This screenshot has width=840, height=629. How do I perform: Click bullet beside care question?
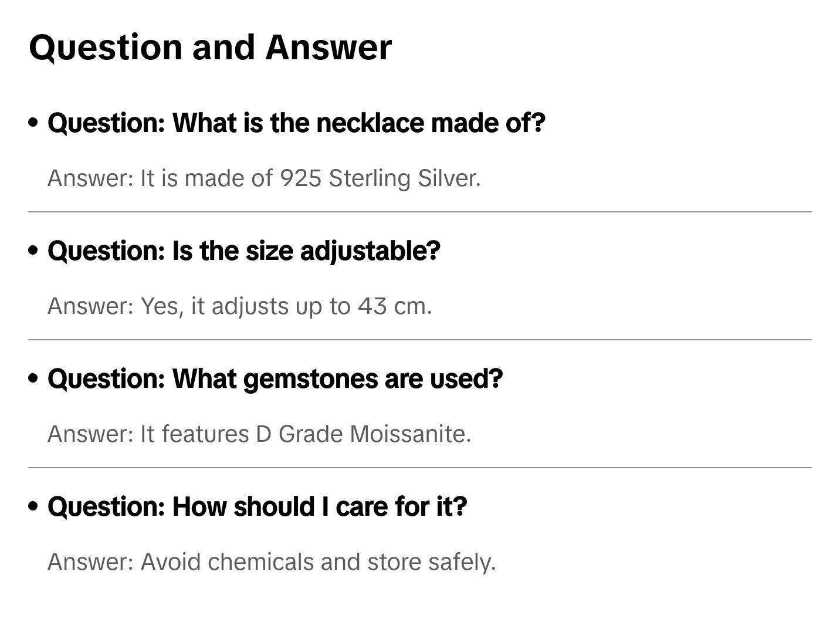[x=33, y=506]
